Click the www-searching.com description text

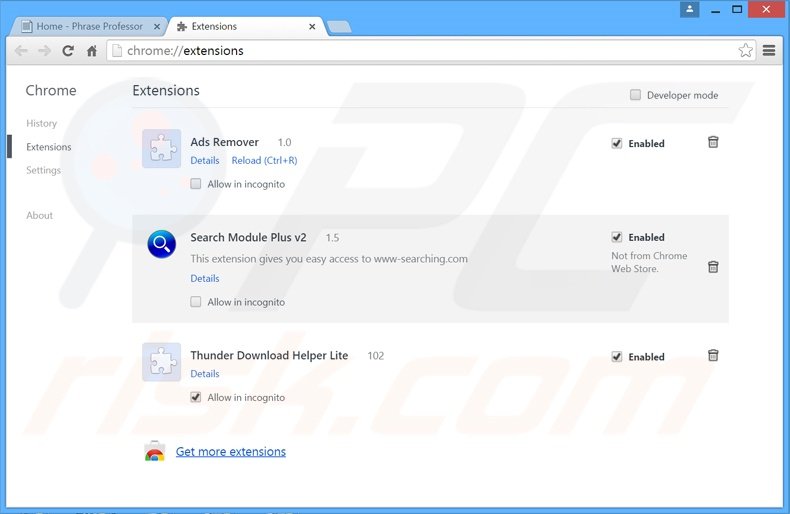click(328, 259)
